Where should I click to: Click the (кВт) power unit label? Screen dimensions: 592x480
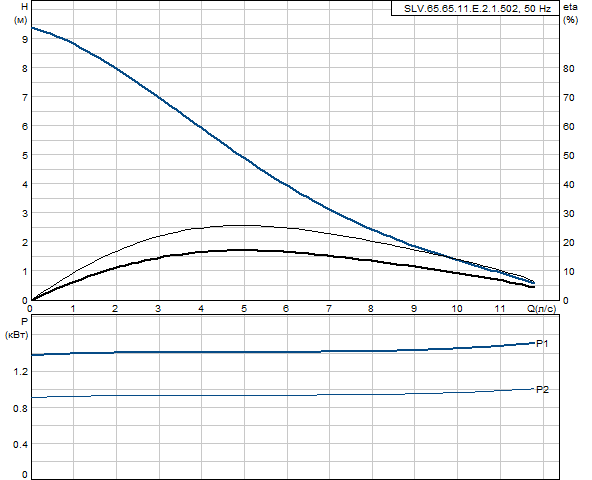point(17,335)
